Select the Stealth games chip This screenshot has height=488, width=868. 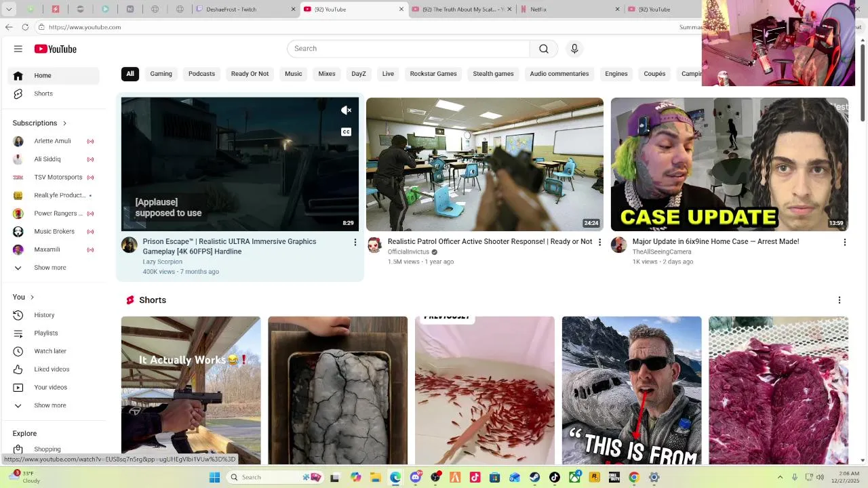494,74
